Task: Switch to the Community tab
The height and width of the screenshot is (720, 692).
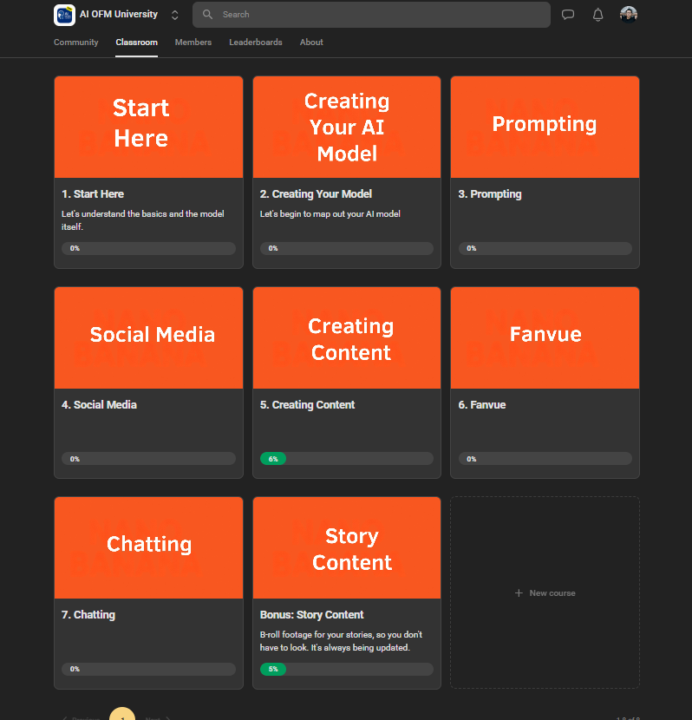Action: [x=76, y=42]
